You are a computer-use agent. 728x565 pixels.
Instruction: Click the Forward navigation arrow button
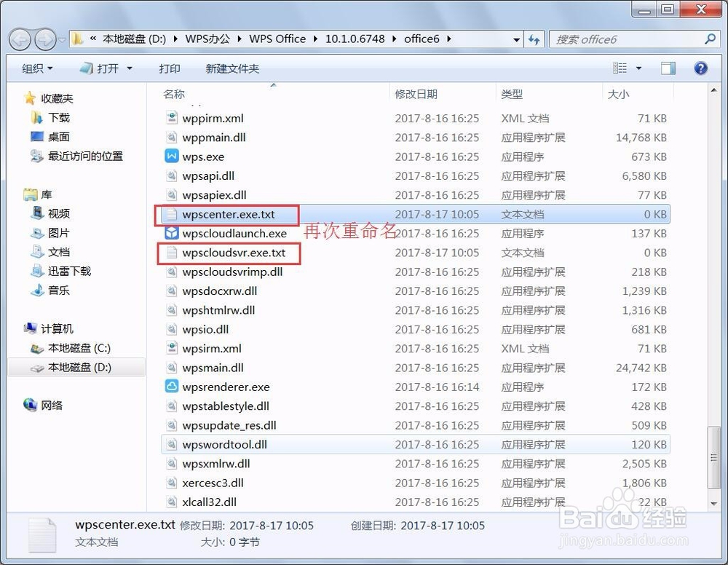tap(45, 40)
